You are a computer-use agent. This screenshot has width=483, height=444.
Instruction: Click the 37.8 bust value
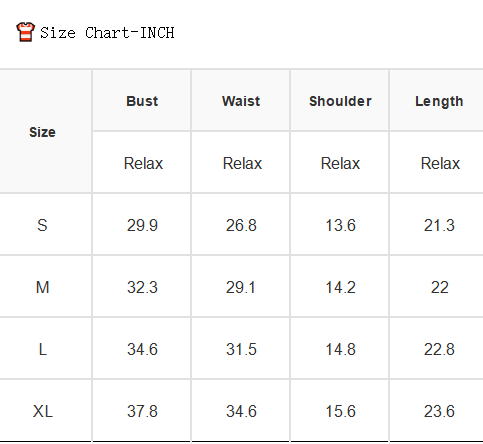pos(142,411)
